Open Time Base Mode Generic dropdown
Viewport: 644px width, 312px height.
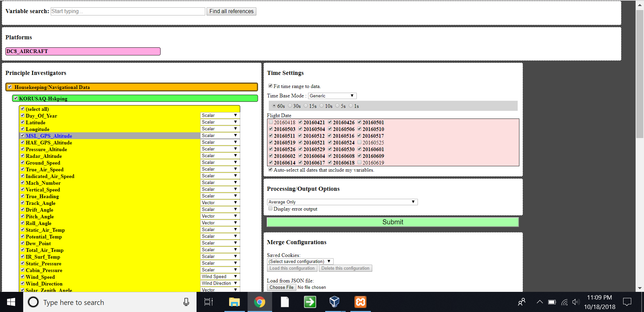[332, 96]
